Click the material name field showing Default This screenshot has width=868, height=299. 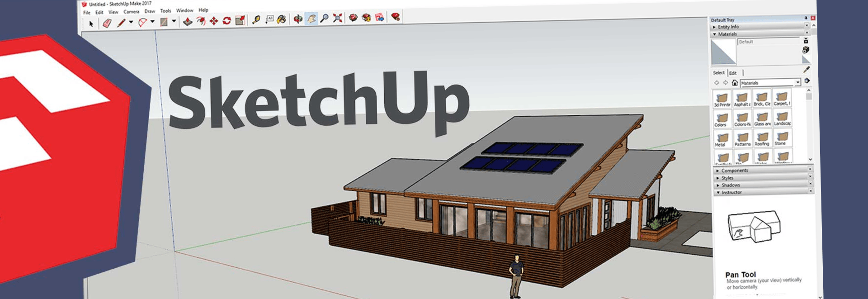[x=768, y=42]
